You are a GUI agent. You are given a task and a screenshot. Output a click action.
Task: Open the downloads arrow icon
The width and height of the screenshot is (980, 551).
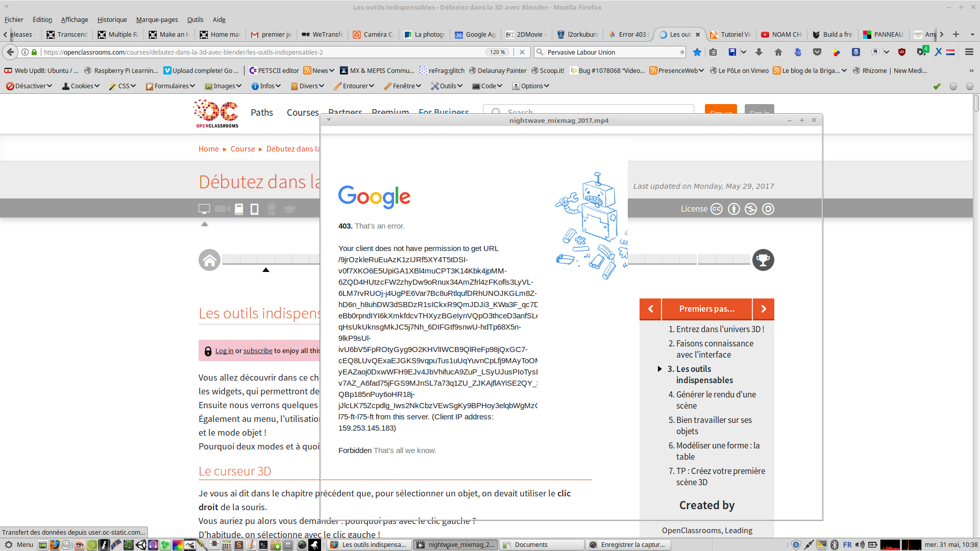click(759, 52)
